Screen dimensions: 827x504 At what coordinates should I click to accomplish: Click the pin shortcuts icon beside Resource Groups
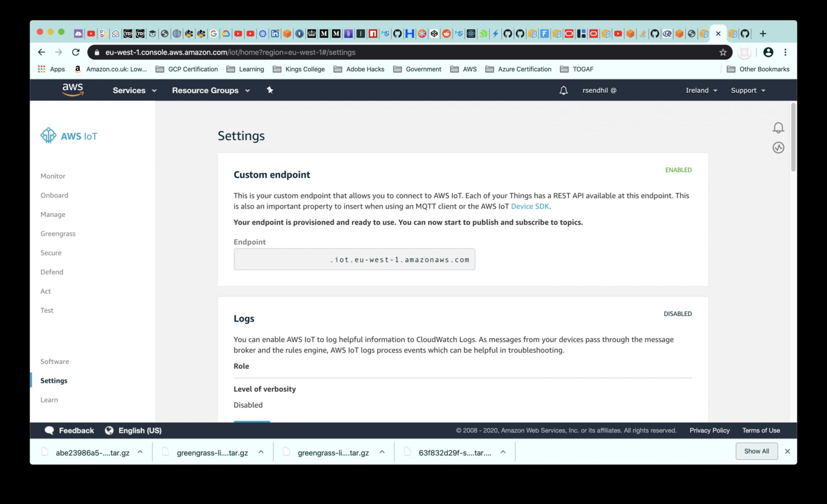coord(270,90)
